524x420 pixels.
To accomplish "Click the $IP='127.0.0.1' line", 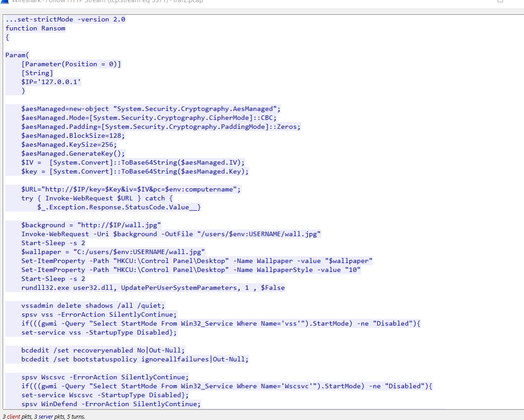I will click(x=51, y=82).
